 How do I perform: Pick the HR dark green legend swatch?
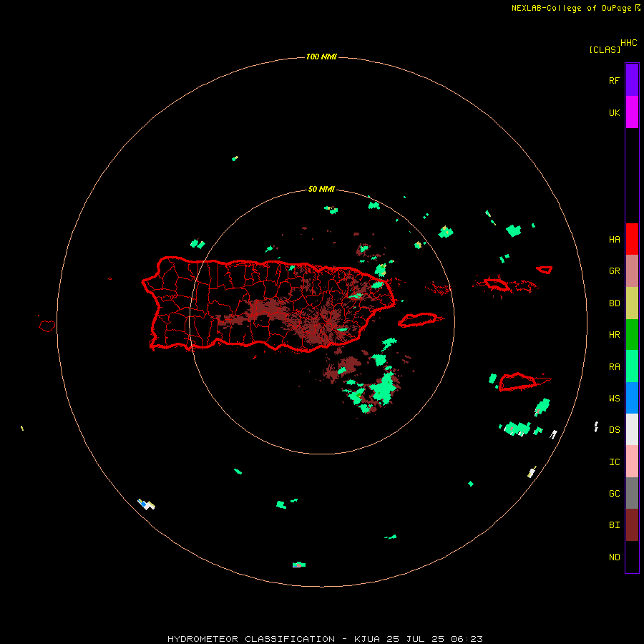[x=632, y=334]
